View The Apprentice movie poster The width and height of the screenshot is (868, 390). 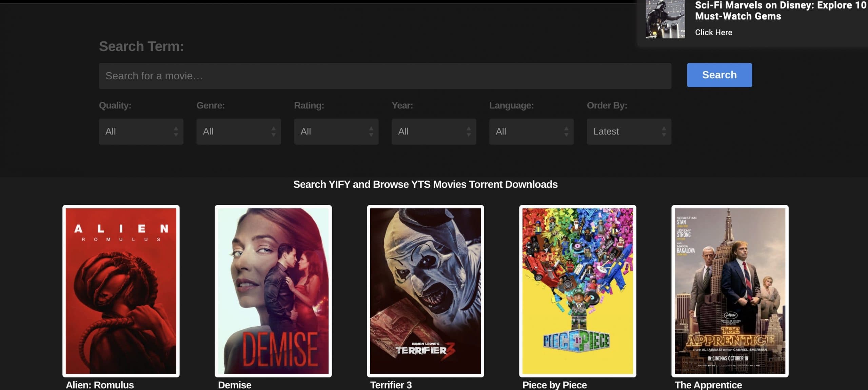(x=730, y=291)
